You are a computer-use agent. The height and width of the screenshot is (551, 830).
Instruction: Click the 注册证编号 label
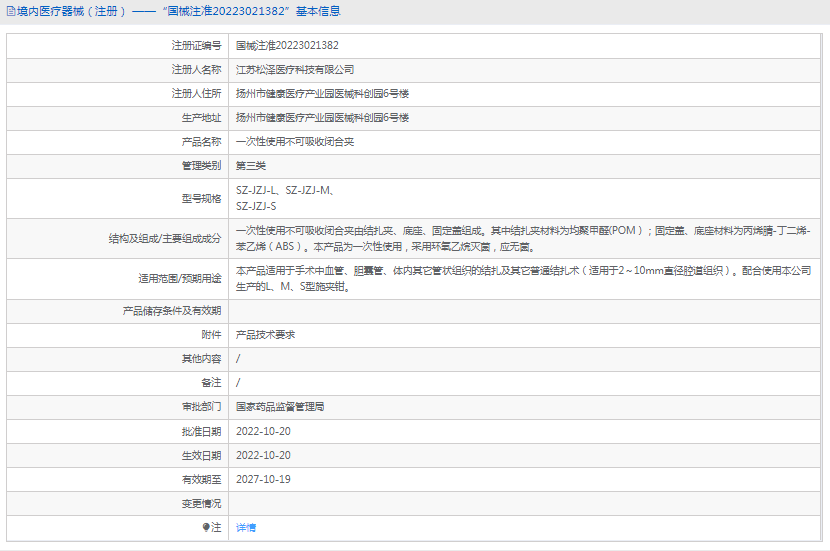point(196,46)
